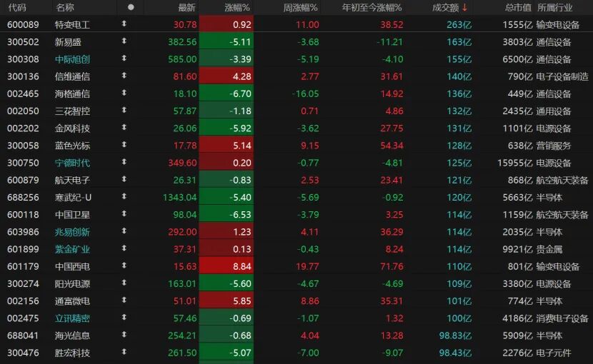Viewport: 593px width, 364px height.
Task: Open stock 宁德时代 link
Action: (x=72, y=163)
